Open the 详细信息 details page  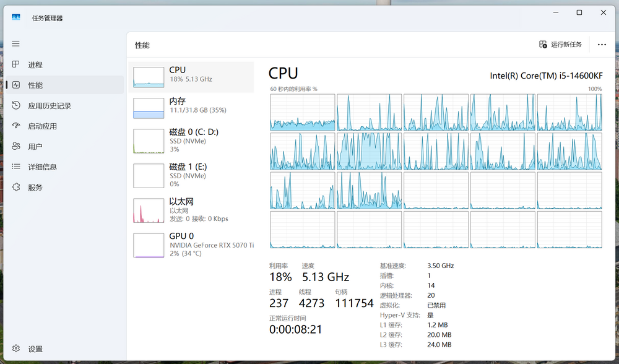click(65, 167)
